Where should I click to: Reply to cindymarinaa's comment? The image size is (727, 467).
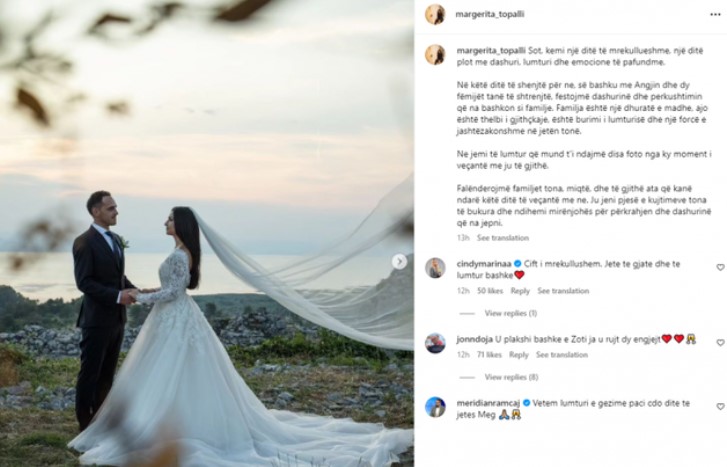520,291
